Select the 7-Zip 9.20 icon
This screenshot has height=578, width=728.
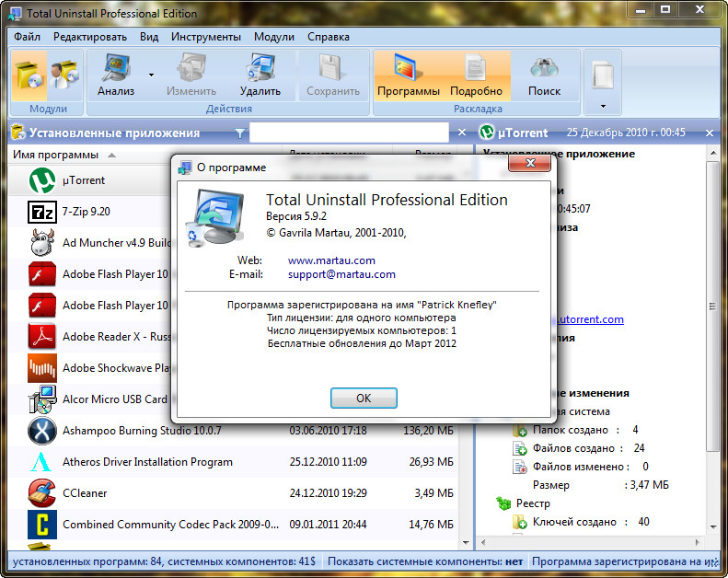click(x=42, y=212)
